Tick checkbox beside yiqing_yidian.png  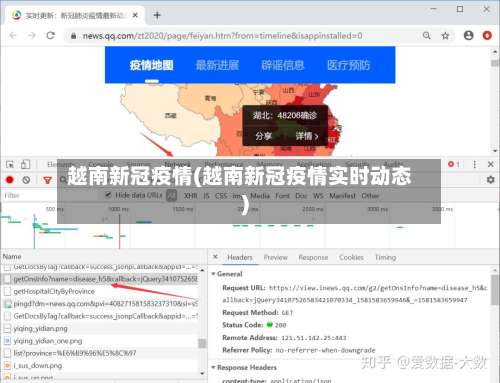7,328
